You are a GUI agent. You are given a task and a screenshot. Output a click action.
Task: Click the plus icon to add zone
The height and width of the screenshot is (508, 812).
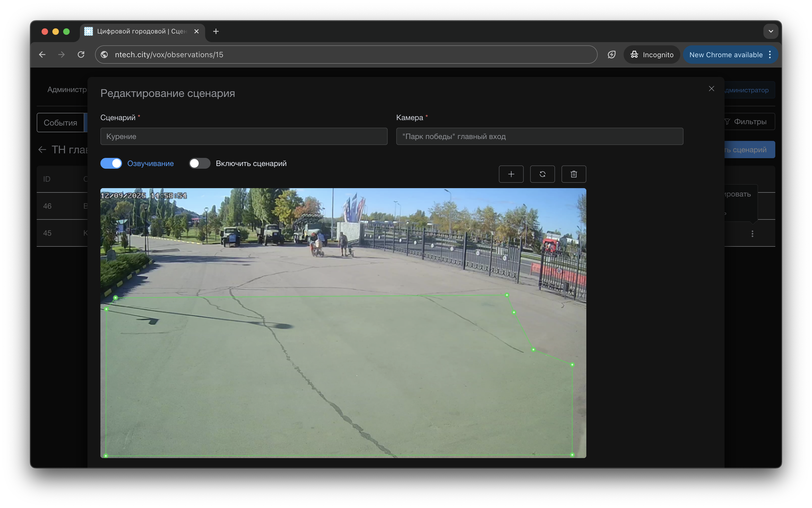[511, 174]
